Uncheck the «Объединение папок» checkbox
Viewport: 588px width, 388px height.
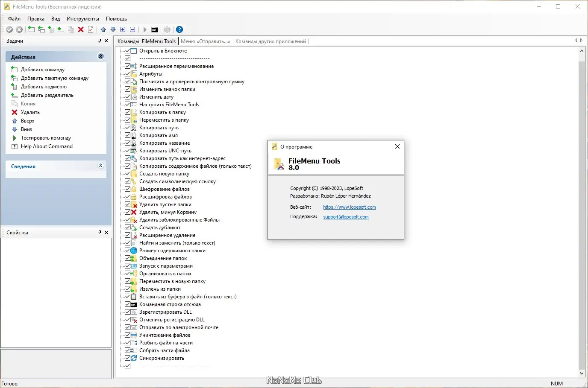point(127,258)
